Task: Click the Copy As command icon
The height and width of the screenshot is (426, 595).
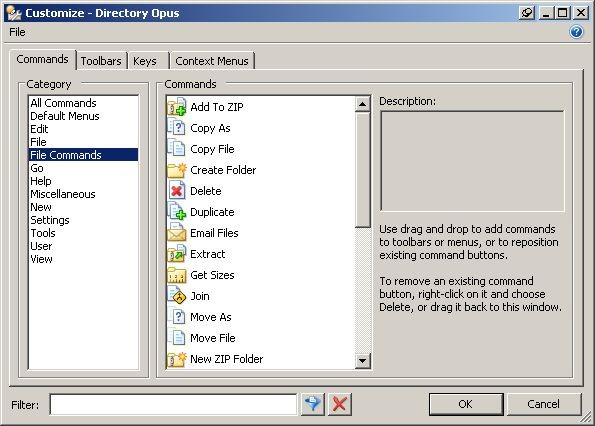Action: [177, 128]
